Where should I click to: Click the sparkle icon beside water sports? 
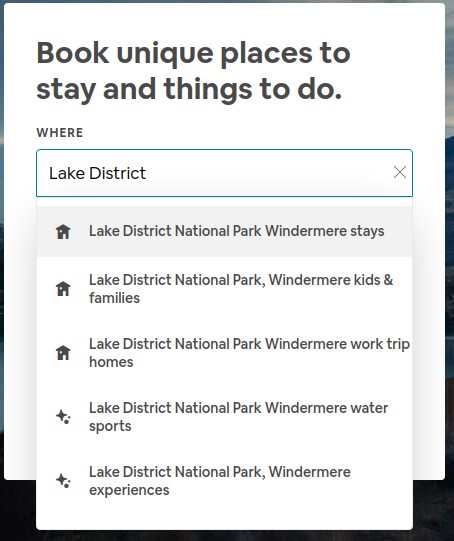click(63, 416)
